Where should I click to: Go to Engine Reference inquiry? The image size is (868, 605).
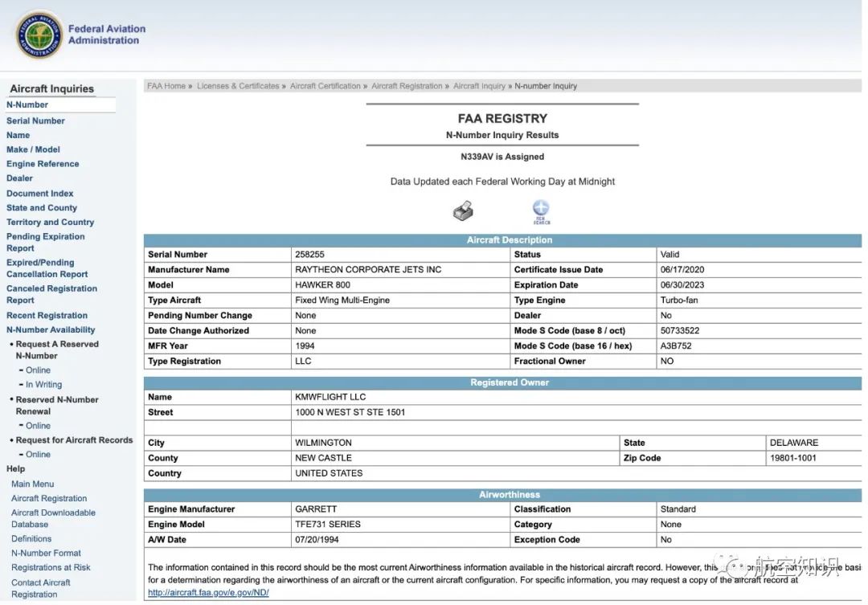(43, 164)
